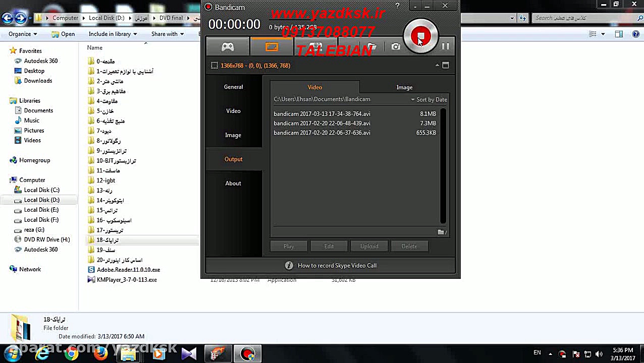Select Bandicam game recording mode
The height and width of the screenshot is (363, 644).
(228, 47)
